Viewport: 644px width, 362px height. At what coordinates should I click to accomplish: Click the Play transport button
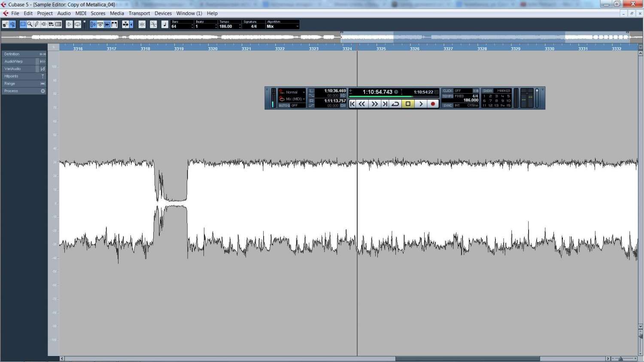421,104
